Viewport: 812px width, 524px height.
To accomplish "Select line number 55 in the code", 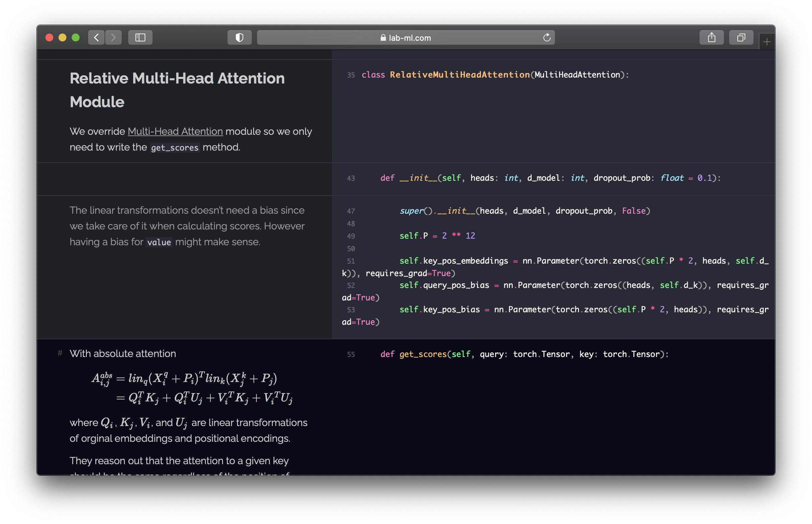I will click(x=351, y=354).
